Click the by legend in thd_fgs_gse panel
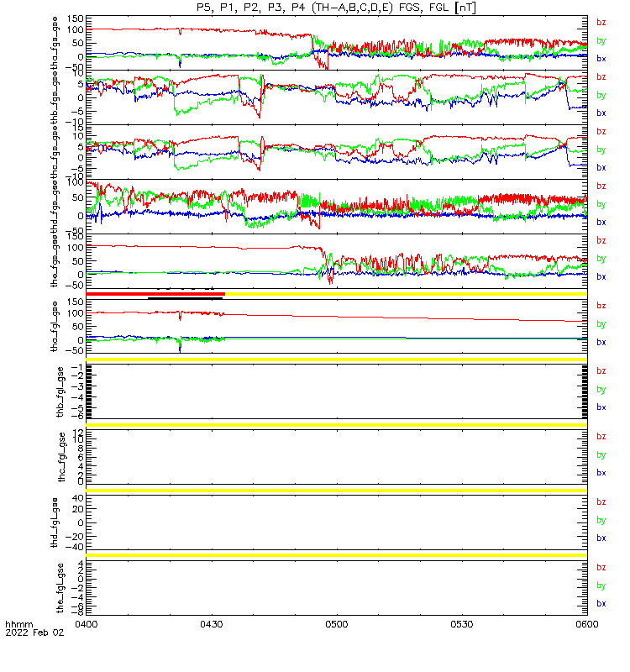Image resolution: width=630 pixels, height=672 pixels. 601,204
